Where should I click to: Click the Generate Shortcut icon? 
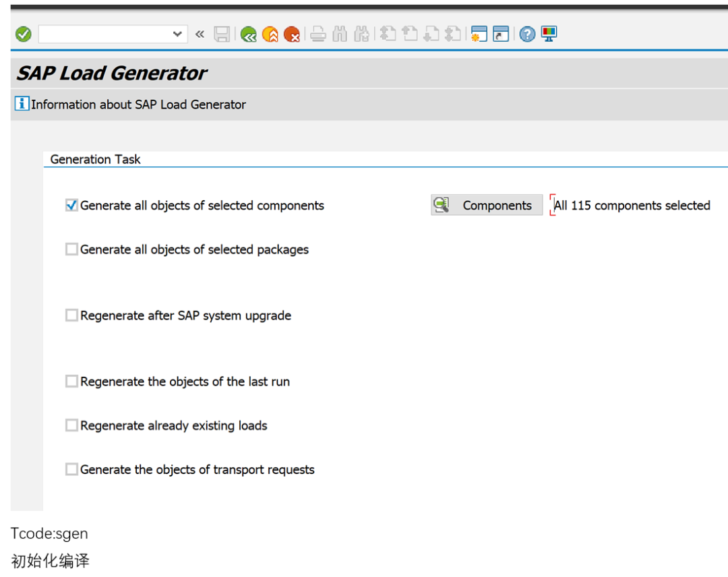[x=500, y=34]
